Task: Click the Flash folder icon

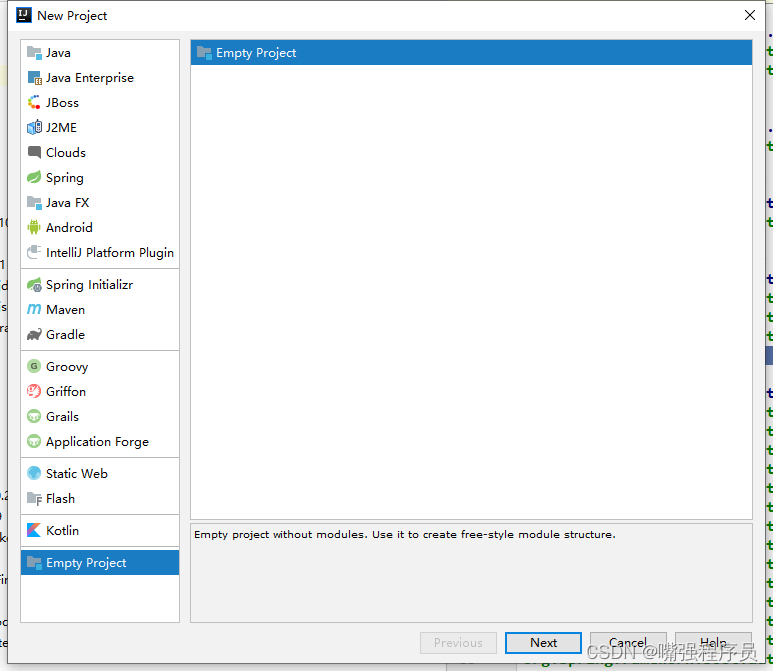Action: click(x=34, y=498)
